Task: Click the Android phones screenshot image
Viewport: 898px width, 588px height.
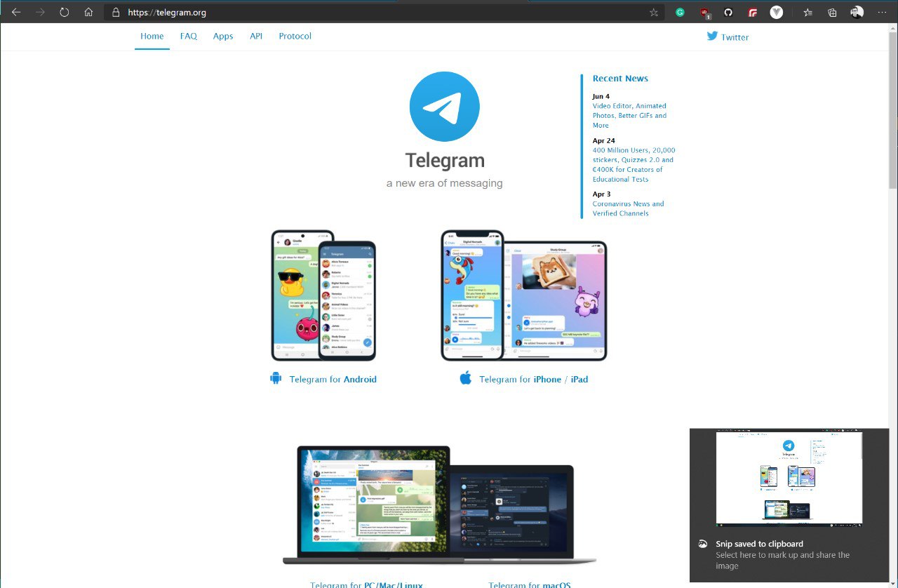Action: 323,295
